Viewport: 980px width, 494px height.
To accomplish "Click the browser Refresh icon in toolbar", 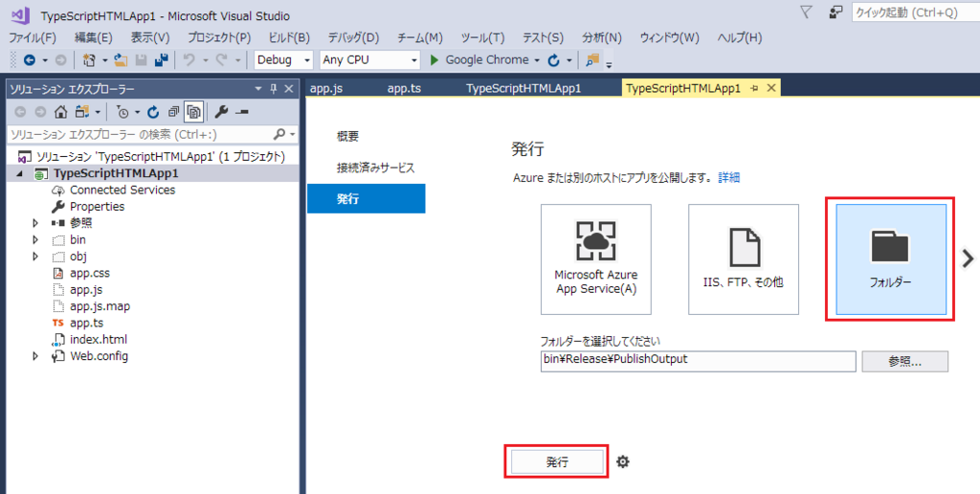I will pos(554,60).
